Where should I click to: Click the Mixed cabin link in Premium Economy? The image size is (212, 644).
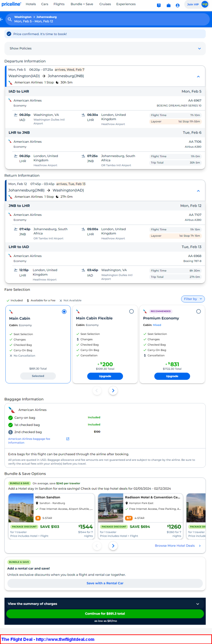click(x=157, y=325)
